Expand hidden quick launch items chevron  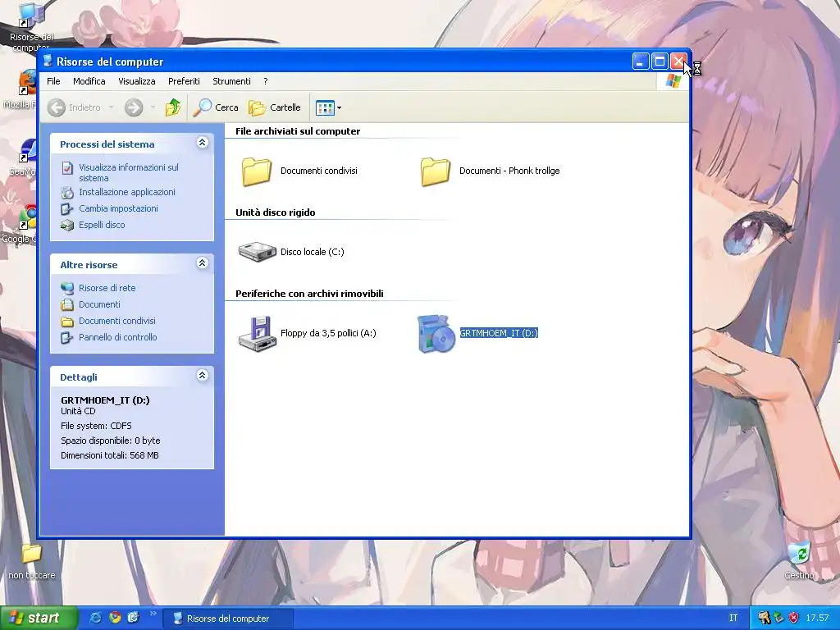[x=153, y=614]
